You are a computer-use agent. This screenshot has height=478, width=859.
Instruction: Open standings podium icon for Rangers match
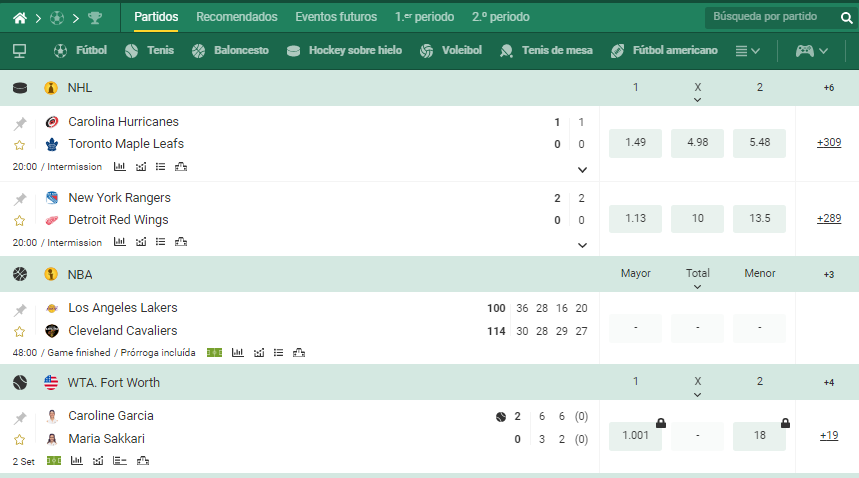click(181, 241)
